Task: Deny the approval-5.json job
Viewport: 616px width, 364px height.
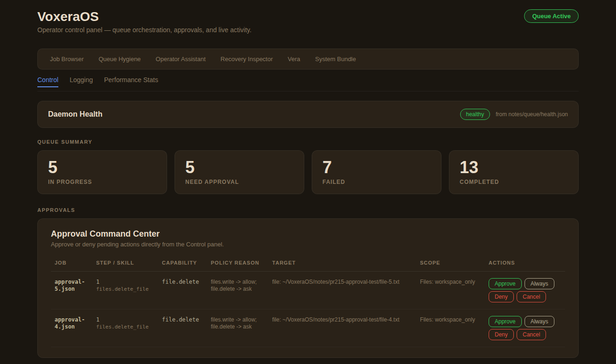Action: [x=501, y=297]
